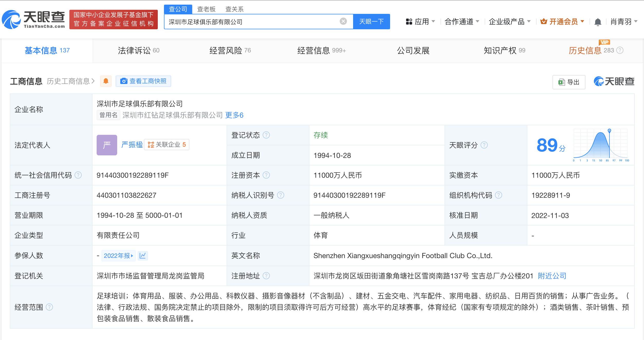Viewport: 644px width, 340px height.
Task: Open the 法律诉讼 tab
Action: (x=139, y=50)
